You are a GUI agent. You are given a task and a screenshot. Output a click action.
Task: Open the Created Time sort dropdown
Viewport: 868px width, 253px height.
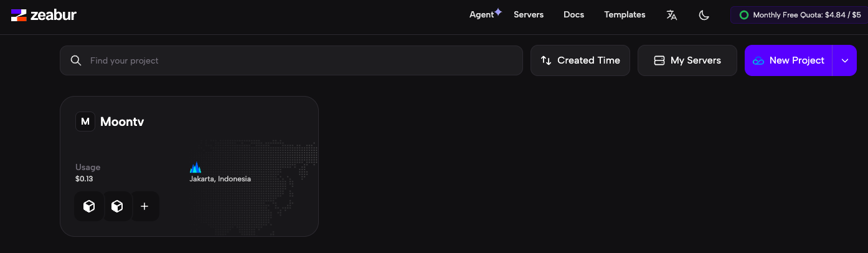point(580,60)
